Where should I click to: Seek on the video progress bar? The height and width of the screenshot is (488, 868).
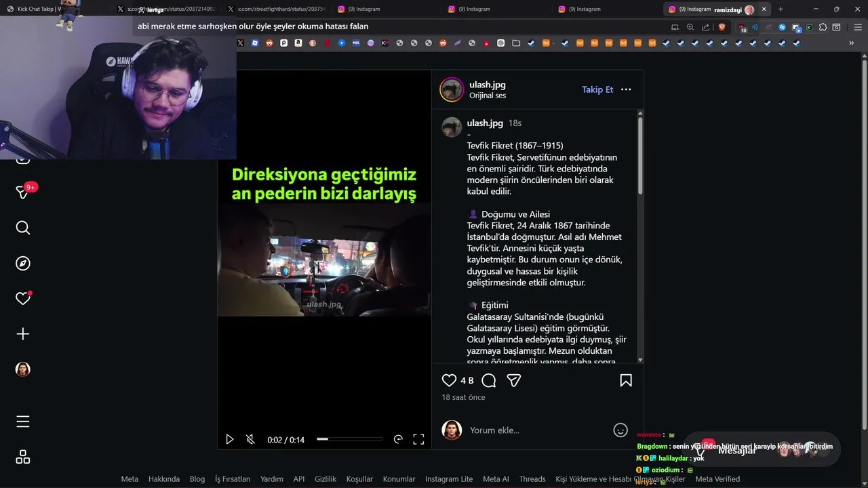pos(350,439)
